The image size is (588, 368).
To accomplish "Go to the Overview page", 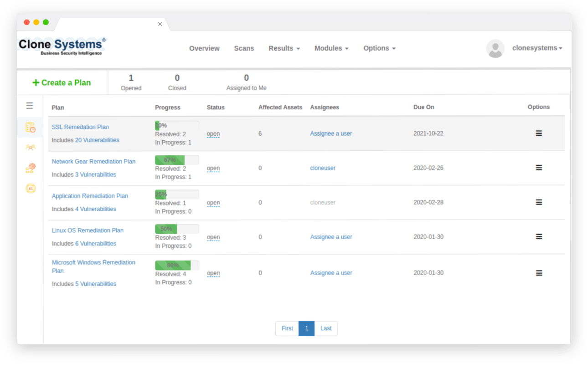I will (204, 48).
